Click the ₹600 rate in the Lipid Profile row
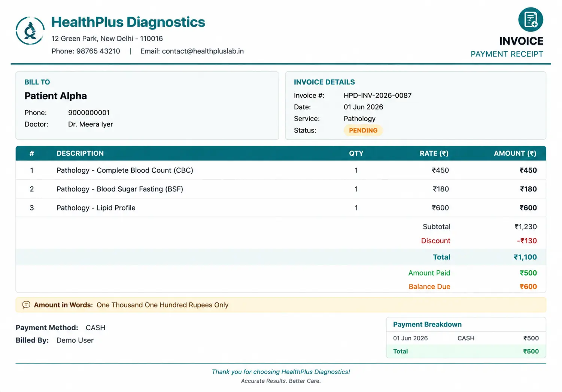 440,208
